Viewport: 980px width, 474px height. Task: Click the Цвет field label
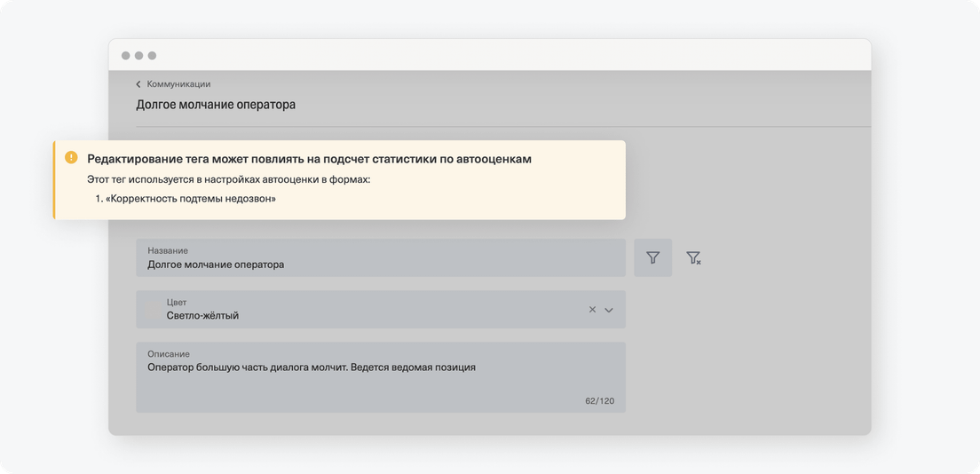(x=177, y=302)
